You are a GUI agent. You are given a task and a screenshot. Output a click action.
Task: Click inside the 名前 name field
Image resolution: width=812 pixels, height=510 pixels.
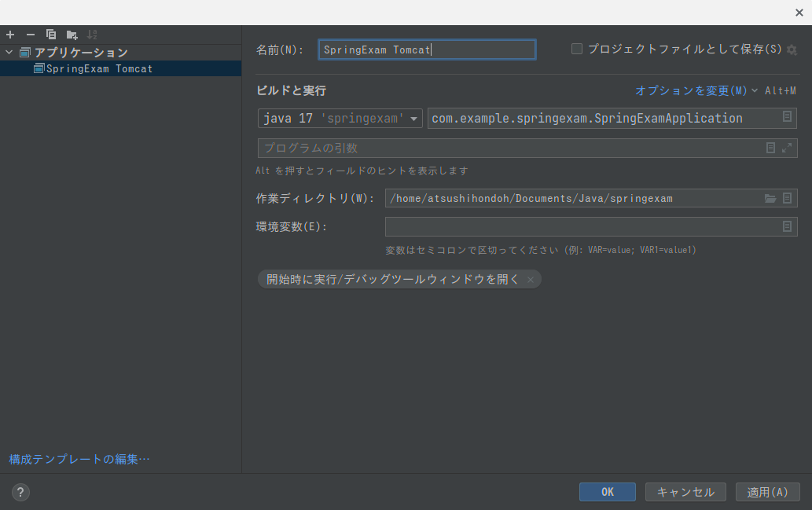click(427, 49)
